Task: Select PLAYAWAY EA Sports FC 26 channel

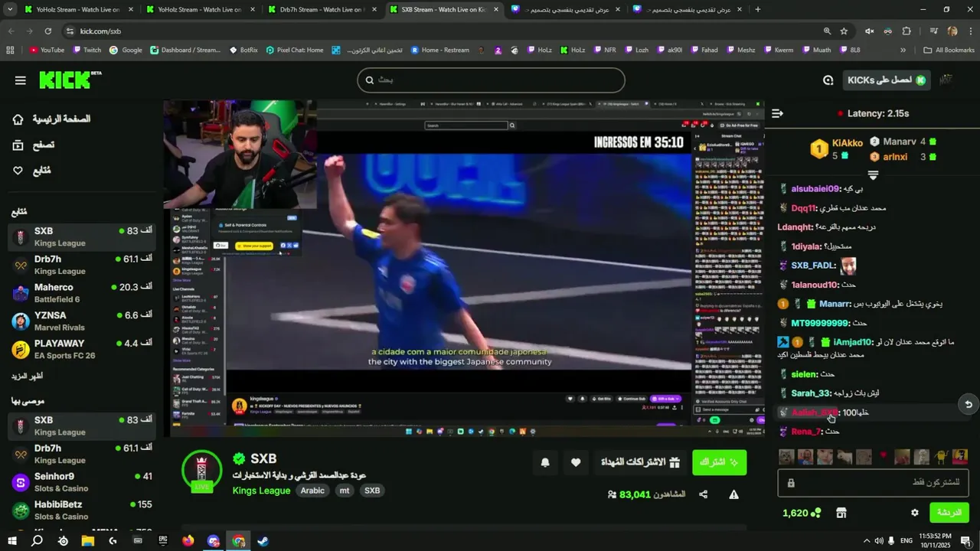Action: point(81,350)
